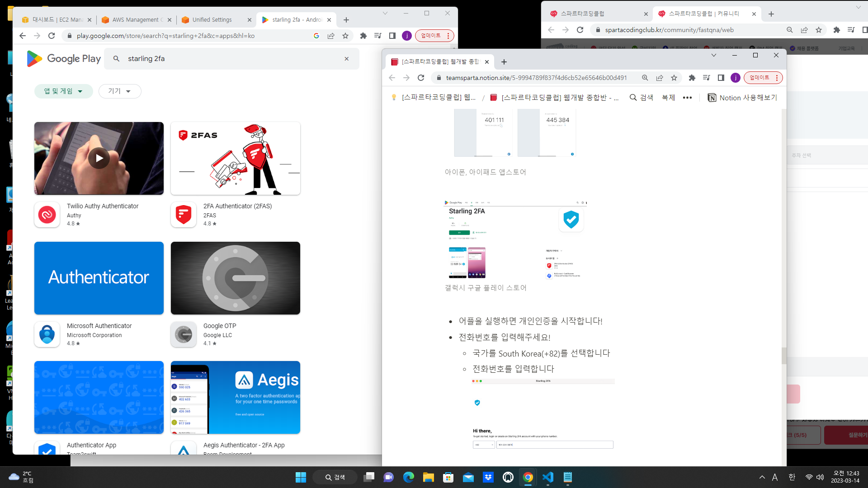Viewport: 868px width, 488px height.
Task: Play the Twilio Authy video preview
Action: tap(99, 158)
